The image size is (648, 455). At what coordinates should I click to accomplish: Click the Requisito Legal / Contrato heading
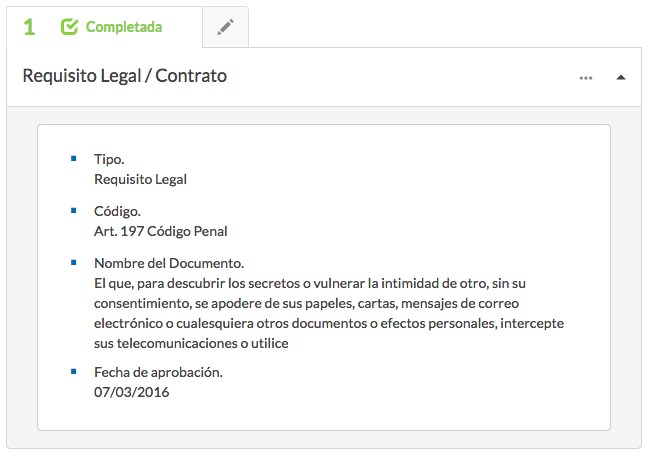[125, 76]
